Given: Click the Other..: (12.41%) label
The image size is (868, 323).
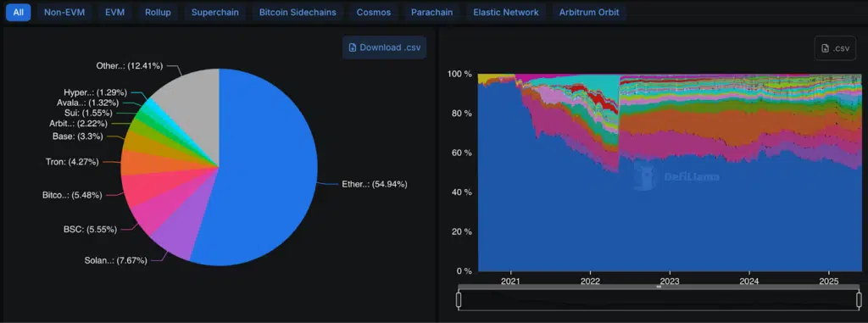Looking at the screenshot, I should tap(130, 65).
